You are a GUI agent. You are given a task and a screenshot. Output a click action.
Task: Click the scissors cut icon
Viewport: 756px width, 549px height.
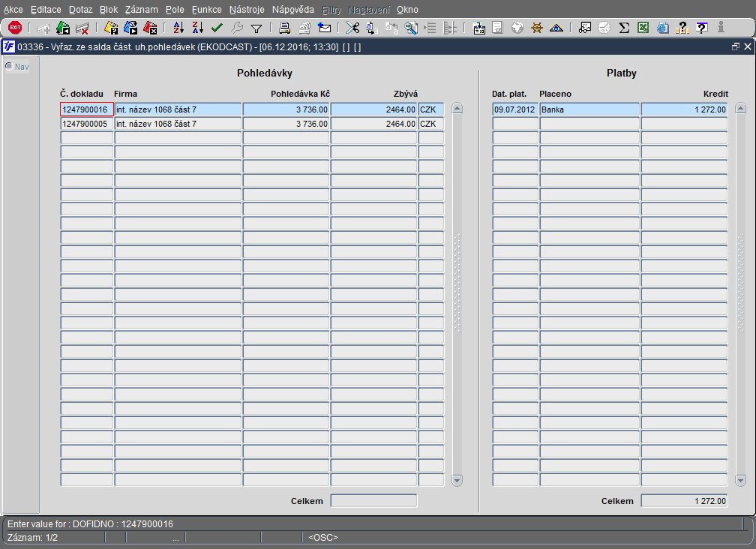[352, 28]
